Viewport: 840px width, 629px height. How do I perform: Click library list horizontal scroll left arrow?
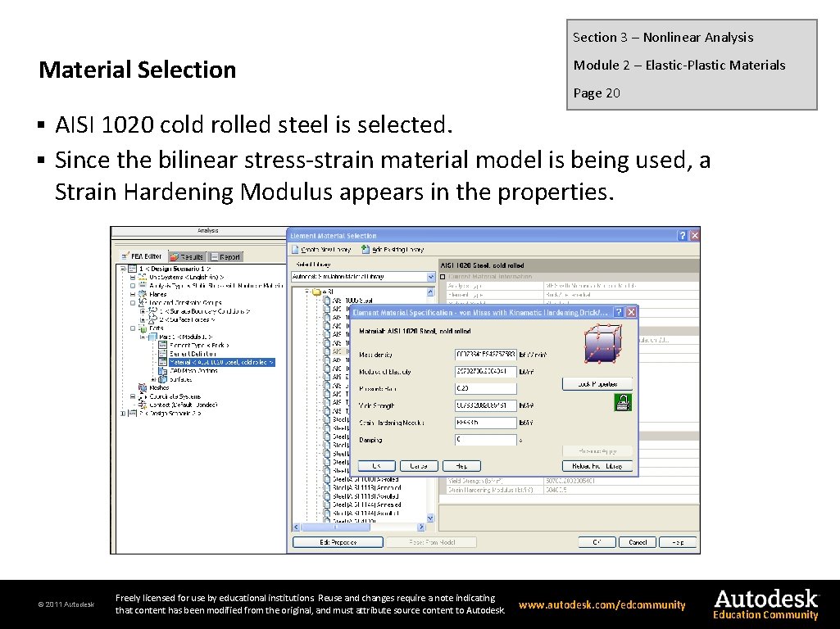coord(296,527)
